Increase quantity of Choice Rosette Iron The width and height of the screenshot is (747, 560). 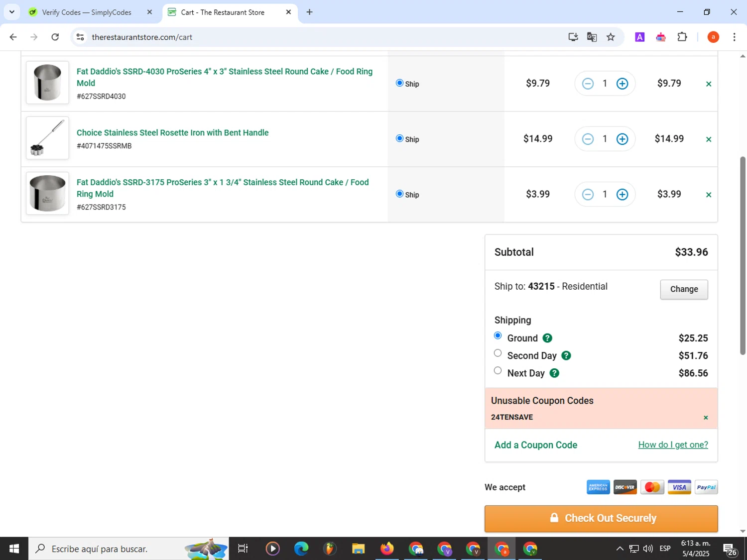pyautogui.click(x=622, y=139)
